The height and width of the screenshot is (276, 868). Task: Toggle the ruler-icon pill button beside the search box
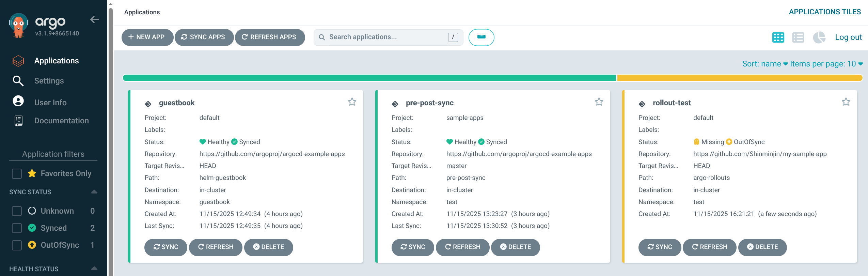coord(481,37)
